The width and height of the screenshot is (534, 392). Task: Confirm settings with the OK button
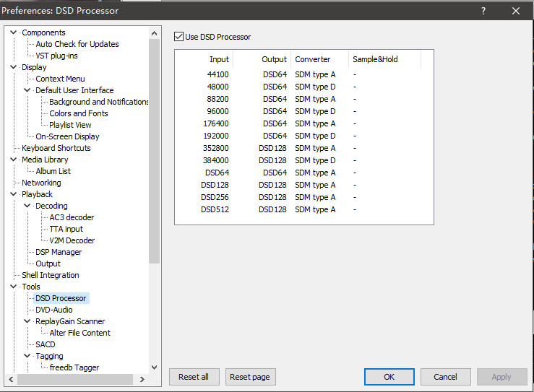click(389, 377)
